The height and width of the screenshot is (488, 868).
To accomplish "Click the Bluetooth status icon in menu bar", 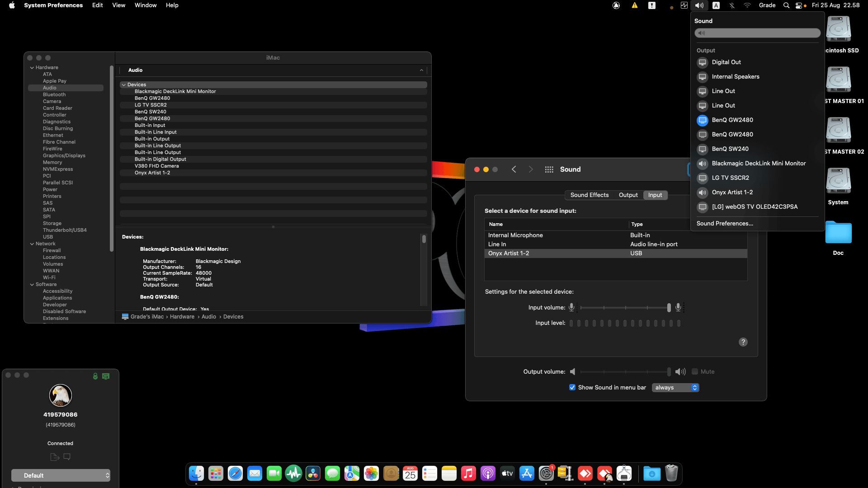I will click(x=732, y=5).
